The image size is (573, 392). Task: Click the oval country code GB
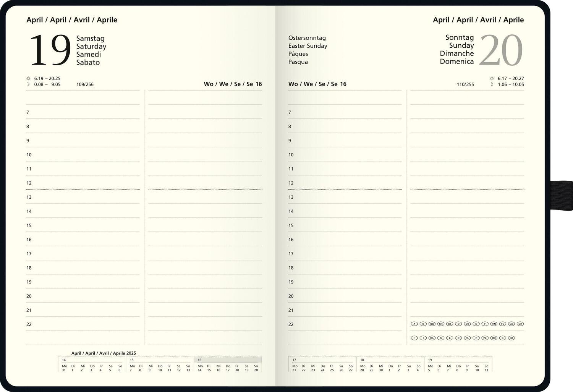coord(511,324)
